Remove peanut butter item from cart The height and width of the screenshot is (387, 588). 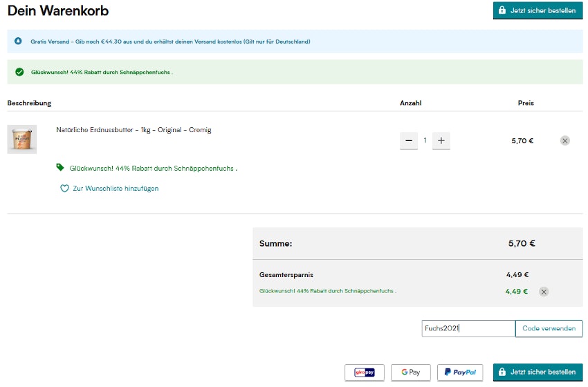pos(564,141)
